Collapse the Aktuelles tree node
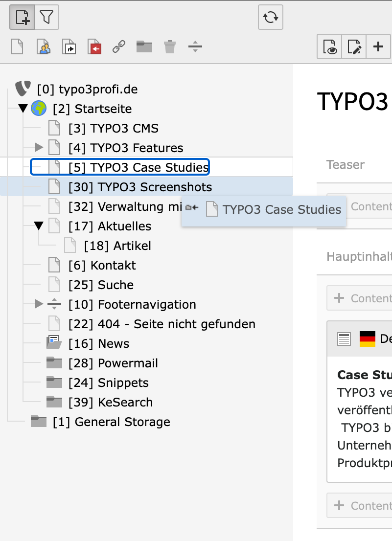This screenshot has width=392, height=541. pos(39,226)
